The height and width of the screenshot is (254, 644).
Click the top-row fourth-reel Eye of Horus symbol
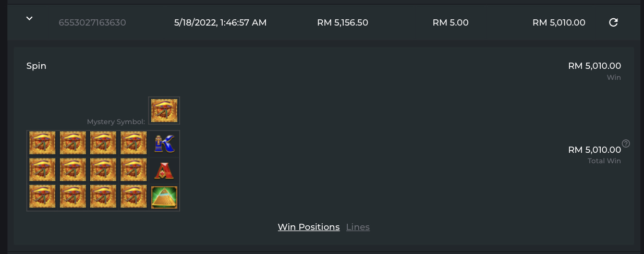point(133,143)
